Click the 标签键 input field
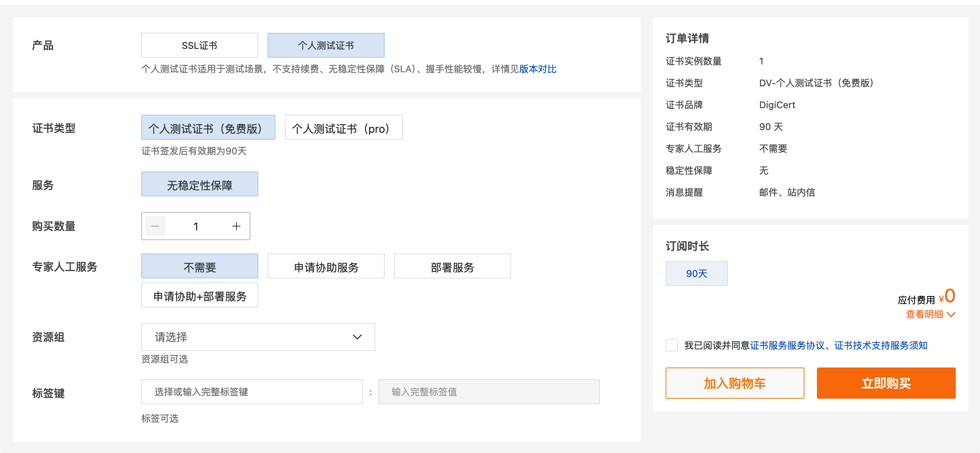980x453 pixels. [x=252, y=392]
